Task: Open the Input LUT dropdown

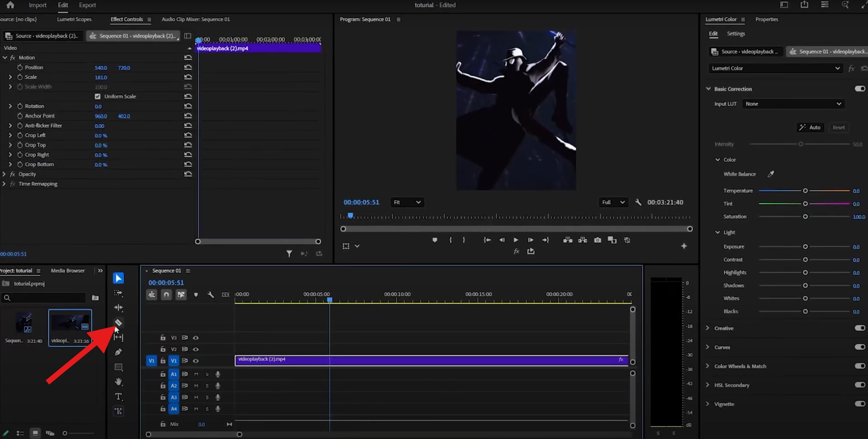Action: (793, 103)
